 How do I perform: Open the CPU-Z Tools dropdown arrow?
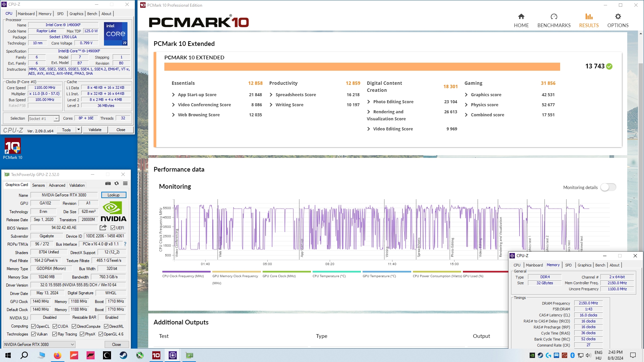click(79, 130)
